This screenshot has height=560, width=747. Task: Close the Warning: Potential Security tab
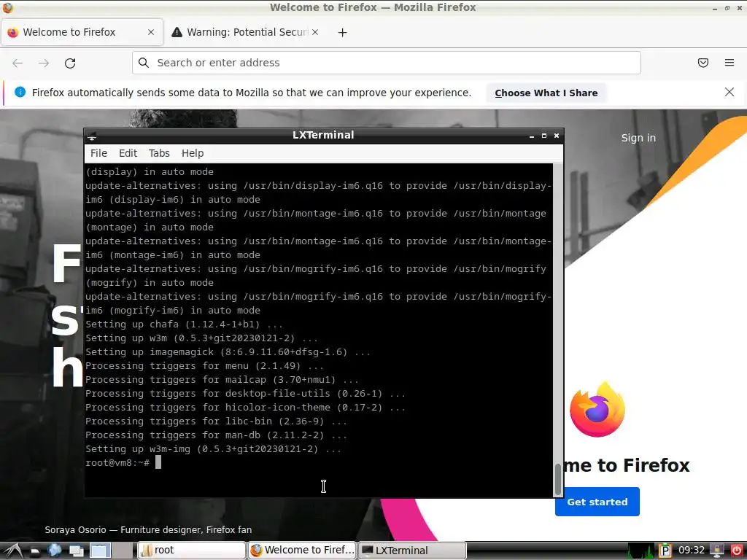pyautogui.click(x=315, y=32)
